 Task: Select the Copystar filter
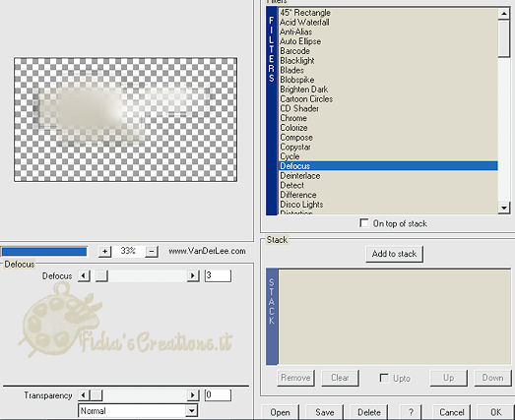point(388,147)
